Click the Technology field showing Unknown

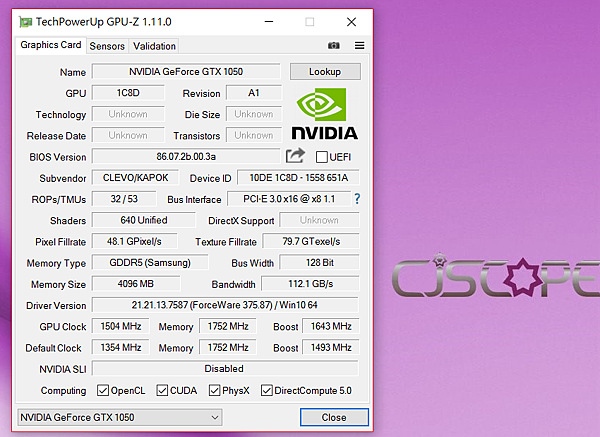(x=128, y=114)
